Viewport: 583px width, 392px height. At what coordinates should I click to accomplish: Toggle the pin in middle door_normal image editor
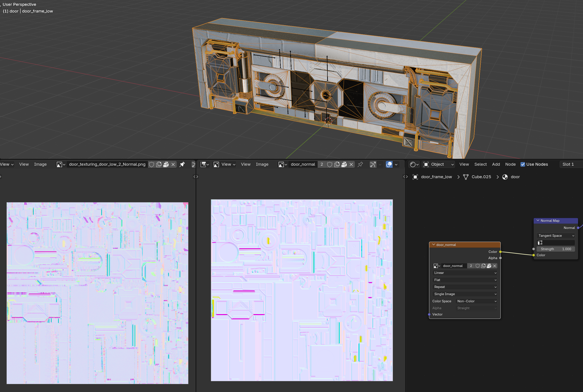pyautogui.click(x=360, y=164)
